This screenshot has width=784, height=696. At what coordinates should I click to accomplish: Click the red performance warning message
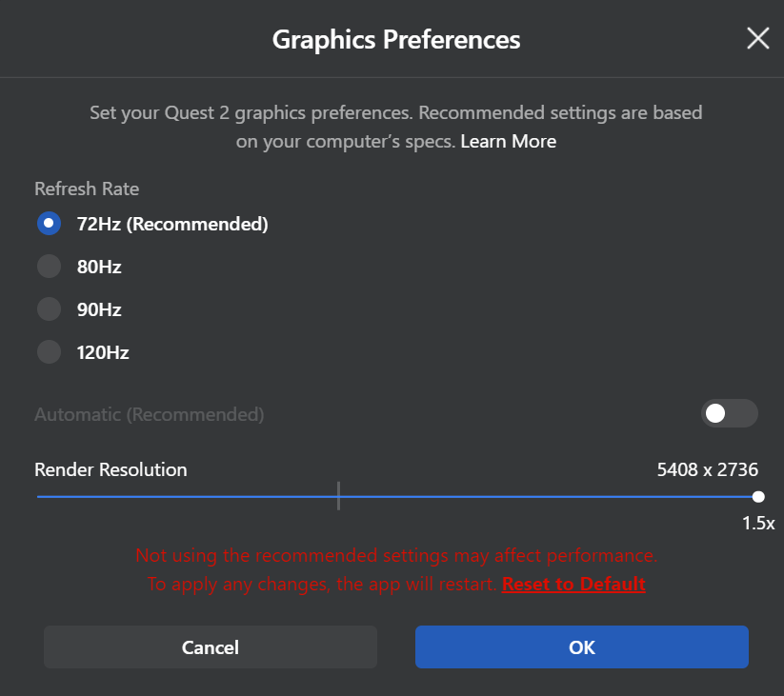pos(396,555)
